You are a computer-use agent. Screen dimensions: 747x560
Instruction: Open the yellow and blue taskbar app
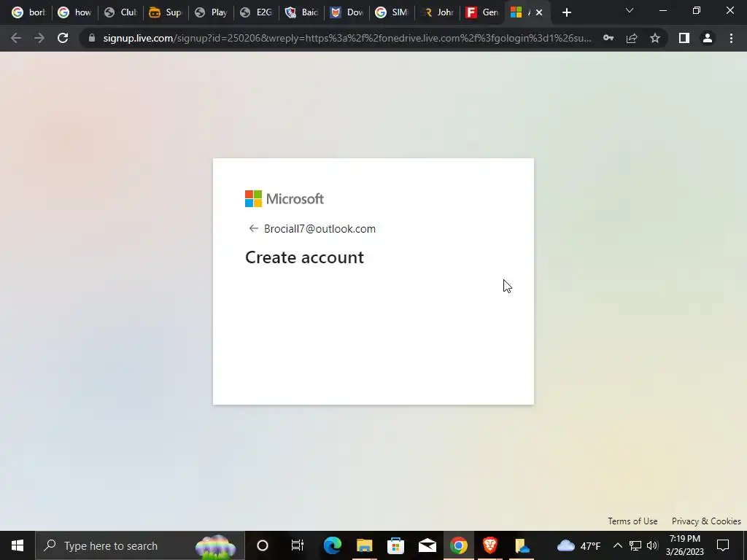tap(522, 545)
